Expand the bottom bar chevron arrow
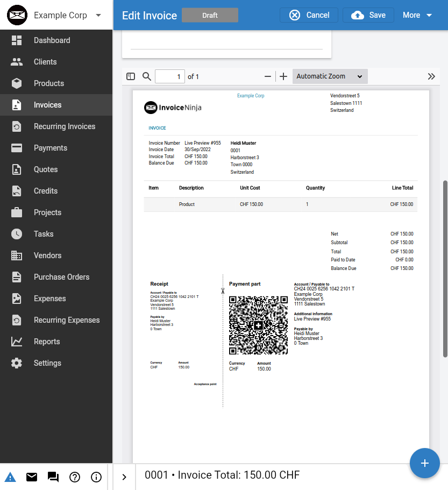The image size is (448, 490). point(124,477)
